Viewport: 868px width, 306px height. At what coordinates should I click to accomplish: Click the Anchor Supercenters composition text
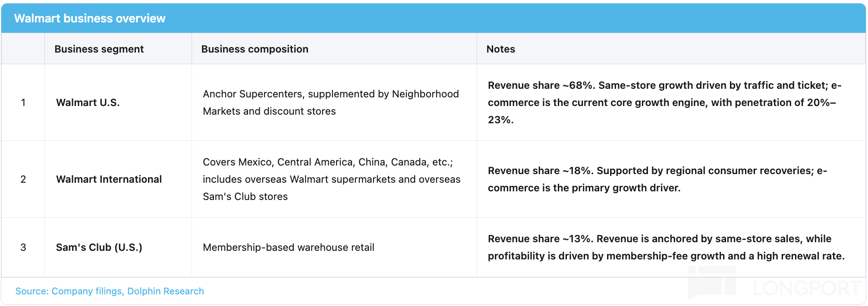click(331, 103)
